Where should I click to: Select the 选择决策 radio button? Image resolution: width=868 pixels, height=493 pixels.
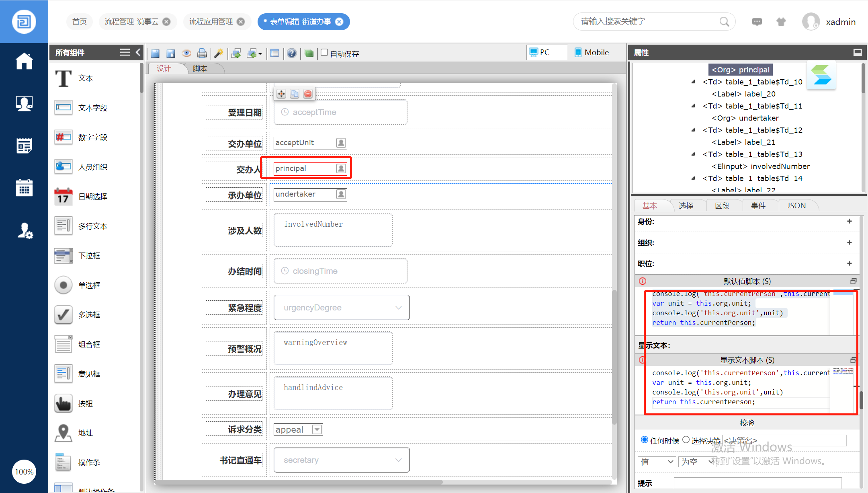[686, 440]
